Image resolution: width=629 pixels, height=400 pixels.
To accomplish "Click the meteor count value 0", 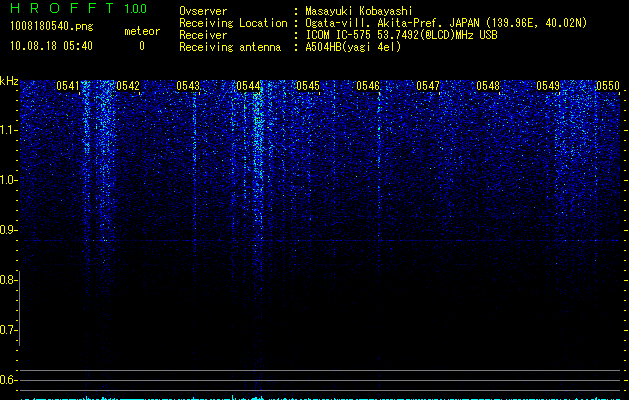I will click(x=142, y=46).
